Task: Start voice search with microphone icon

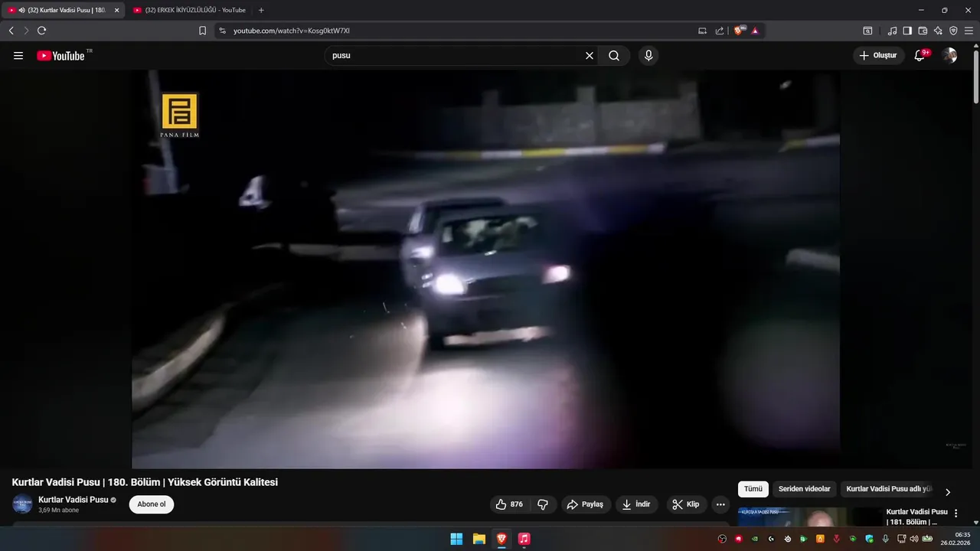Action: (x=648, y=56)
